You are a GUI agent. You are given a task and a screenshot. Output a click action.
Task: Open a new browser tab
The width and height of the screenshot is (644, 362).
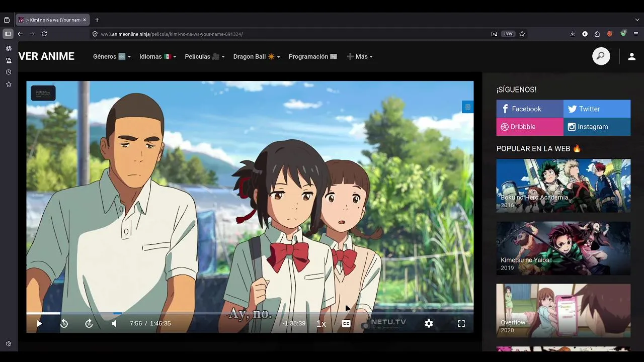pyautogui.click(x=97, y=20)
